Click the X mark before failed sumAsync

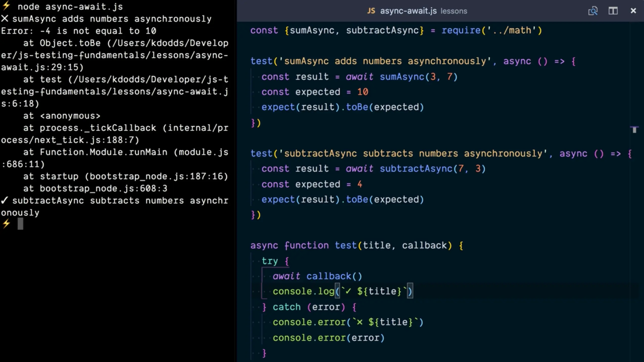[5, 19]
